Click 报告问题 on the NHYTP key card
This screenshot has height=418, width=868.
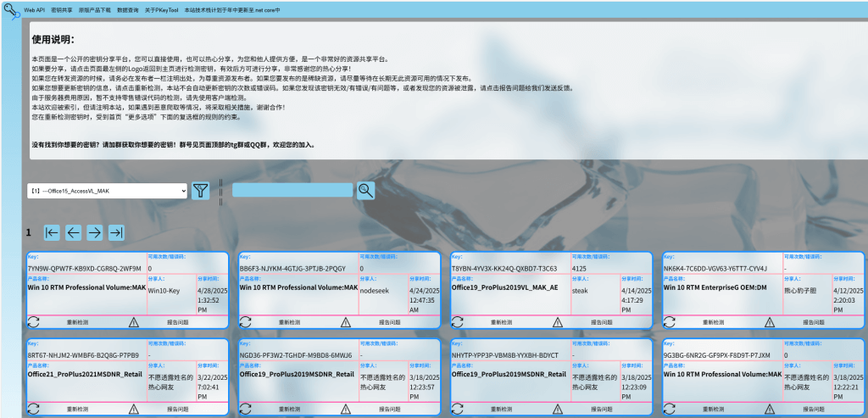coord(601,409)
